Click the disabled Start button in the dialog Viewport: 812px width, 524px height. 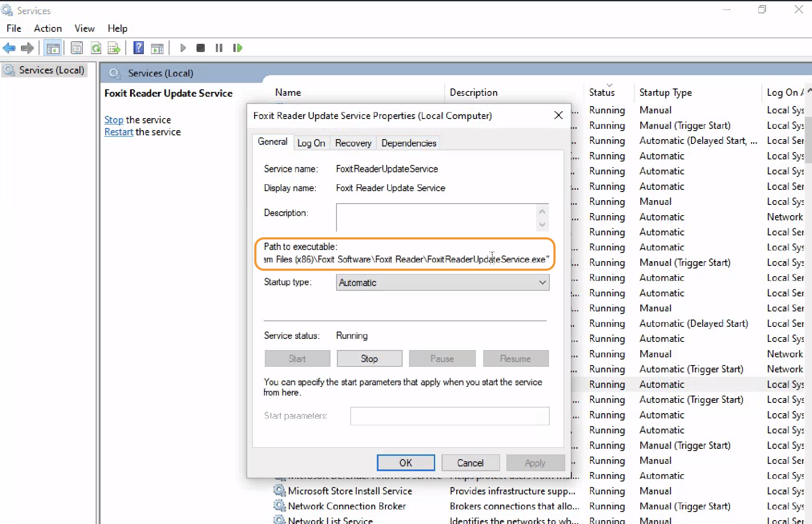297,359
